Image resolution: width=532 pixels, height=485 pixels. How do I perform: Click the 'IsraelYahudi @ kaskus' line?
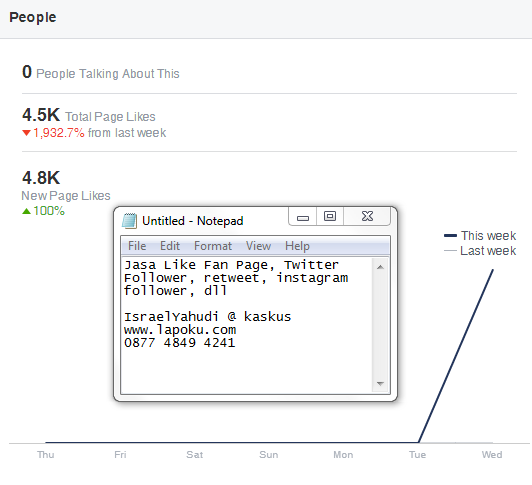click(x=207, y=317)
